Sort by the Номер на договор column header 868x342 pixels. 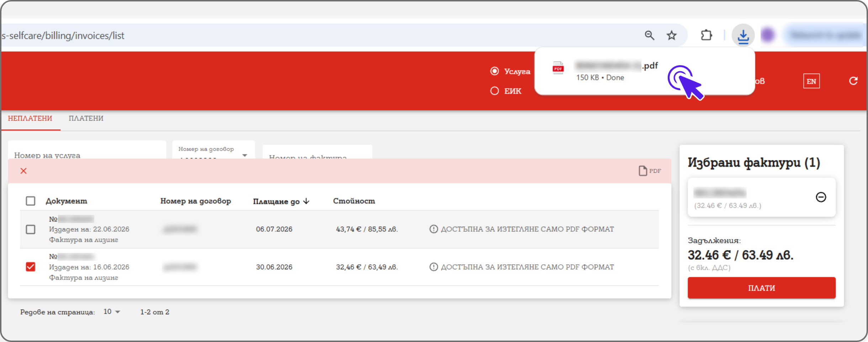(196, 201)
